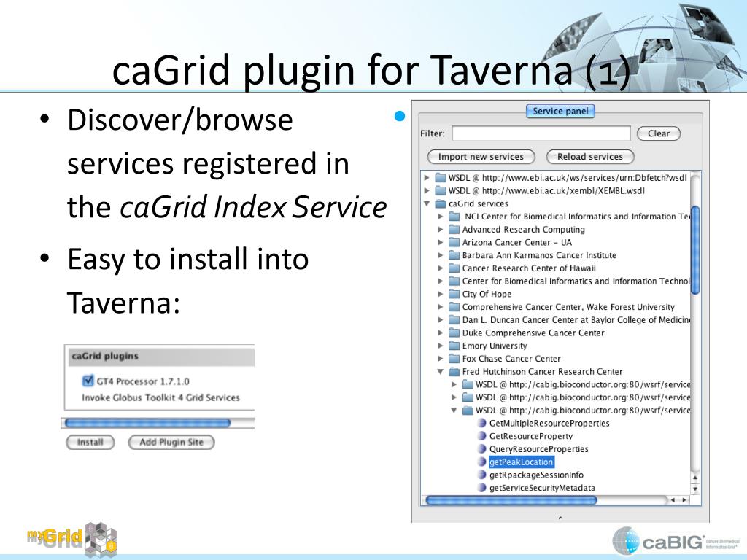This screenshot has height=560, width=747.
Task: Click the Service panel tab
Action: [560, 111]
